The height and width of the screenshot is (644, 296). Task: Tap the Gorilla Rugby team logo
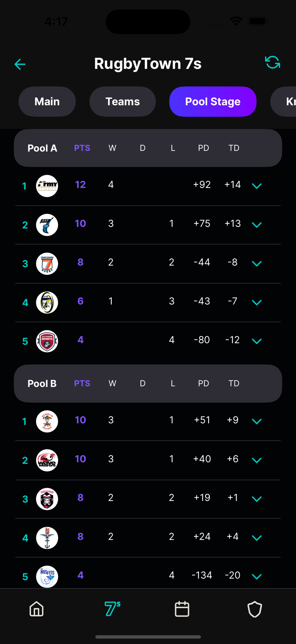[x=47, y=499]
